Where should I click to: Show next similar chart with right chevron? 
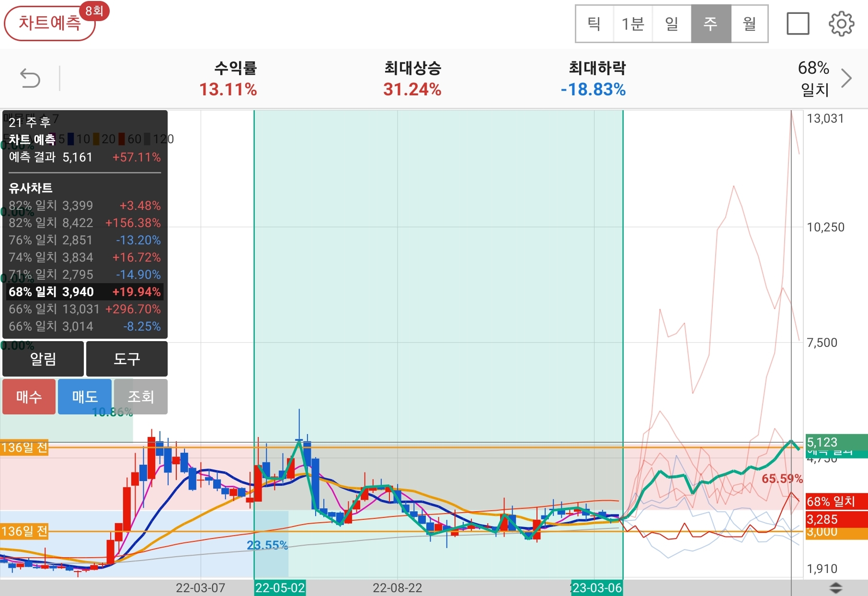click(x=846, y=78)
